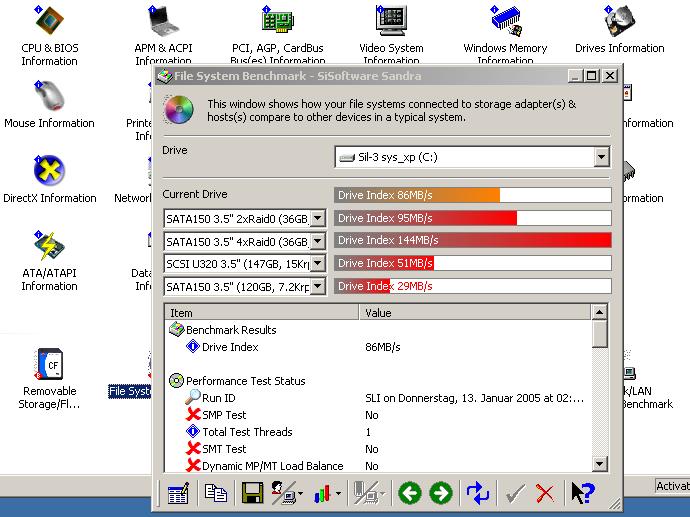Image resolution: width=690 pixels, height=517 pixels.
Task: Click the Copy toolbar icon
Action: (x=216, y=493)
